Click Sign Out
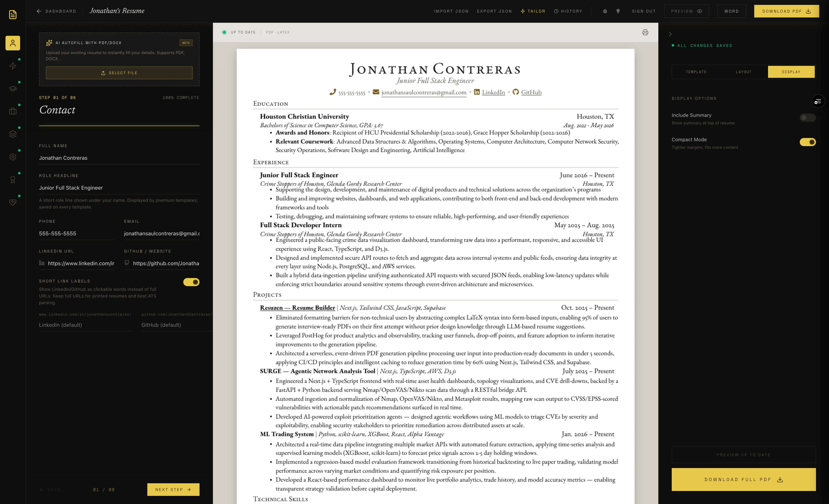The image size is (829, 504). (644, 11)
